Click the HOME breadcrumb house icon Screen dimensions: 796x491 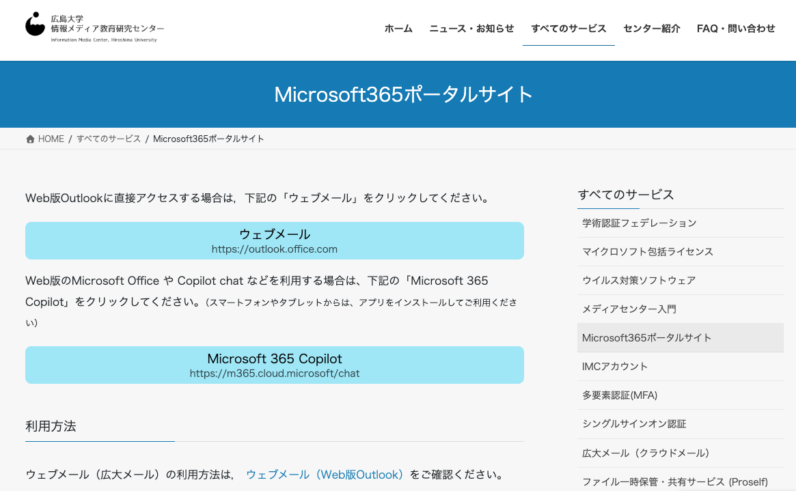coord(30,139)
